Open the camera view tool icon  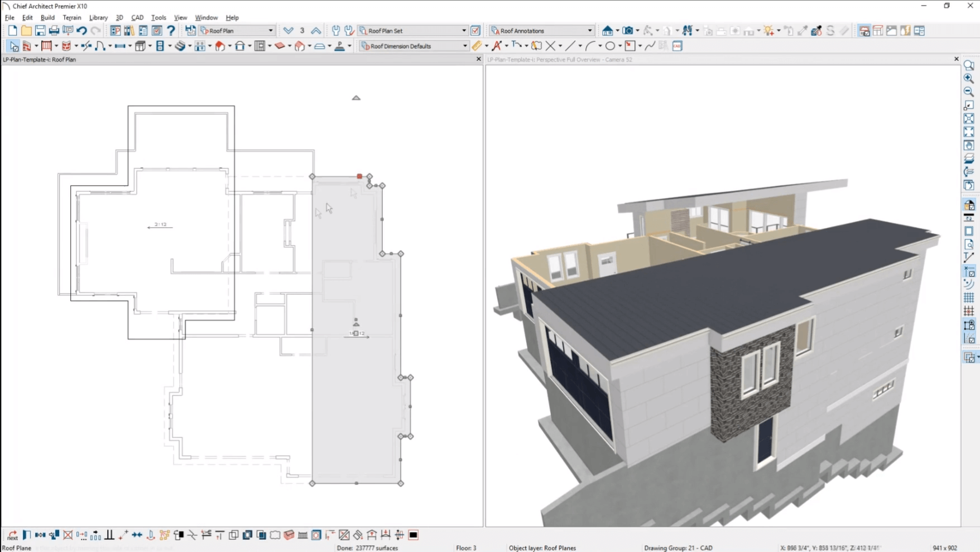[627, 31]
